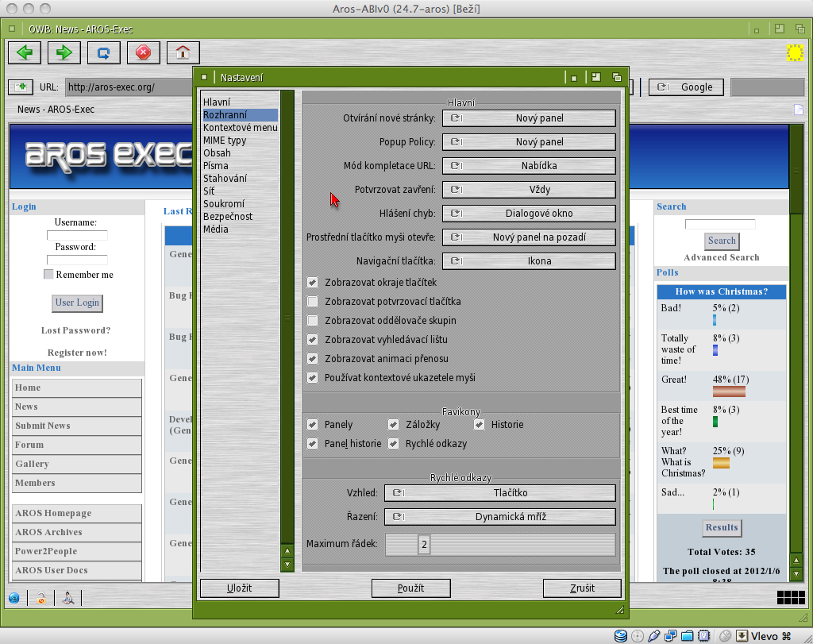Click the Maximum řádek slider
Viewport: 813px width, 644px height.
pos(500,545)
